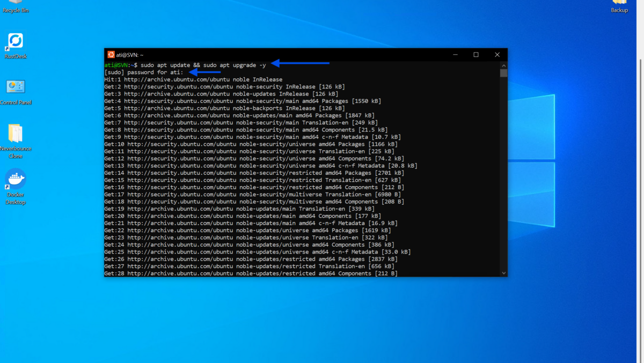Image resolution: width=644 pixels, height=363 pixels.
Task: Launch RustDesk from the desktop
Action: pyautogui.click(x=16, y=42)
